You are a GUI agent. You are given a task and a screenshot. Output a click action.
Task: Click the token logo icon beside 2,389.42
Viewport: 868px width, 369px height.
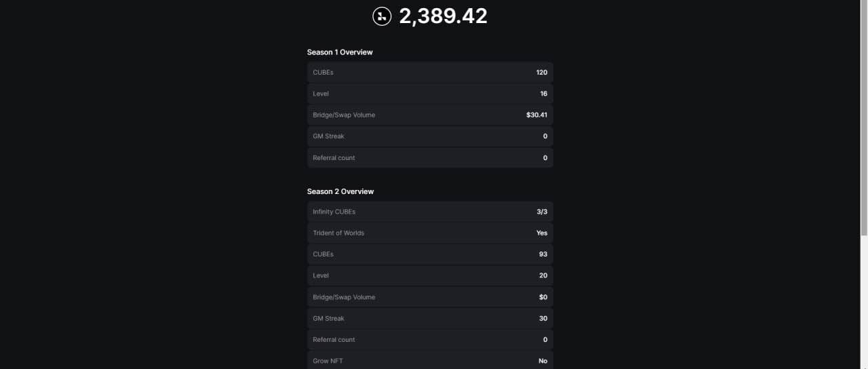[382, 16]
